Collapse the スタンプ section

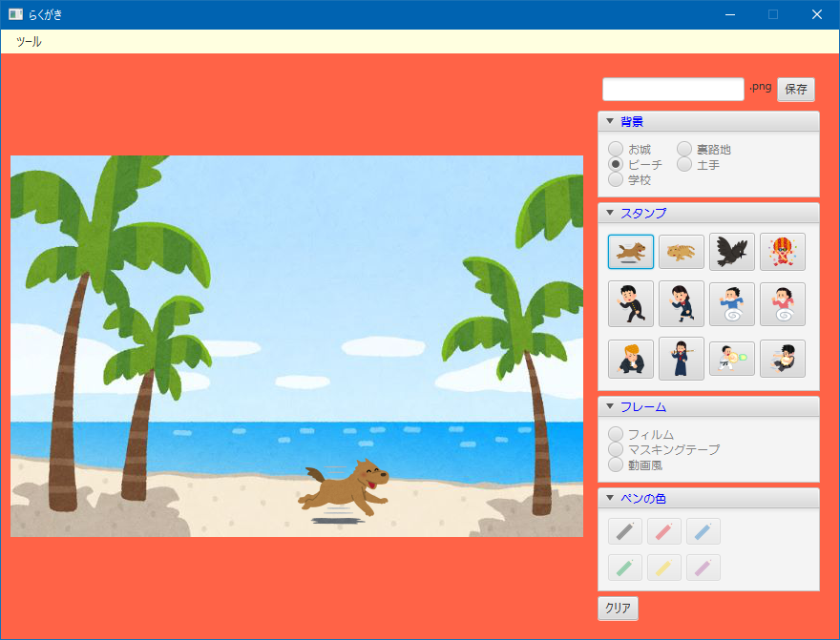[x=610, y=213]
